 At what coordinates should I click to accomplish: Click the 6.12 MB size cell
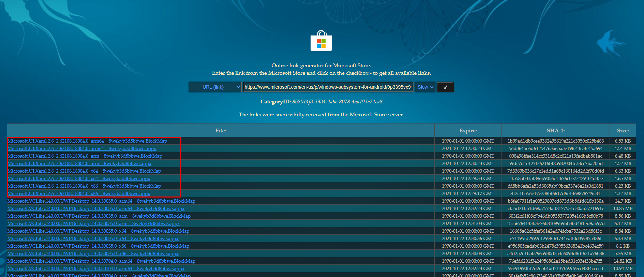click(x=623, y=223)
